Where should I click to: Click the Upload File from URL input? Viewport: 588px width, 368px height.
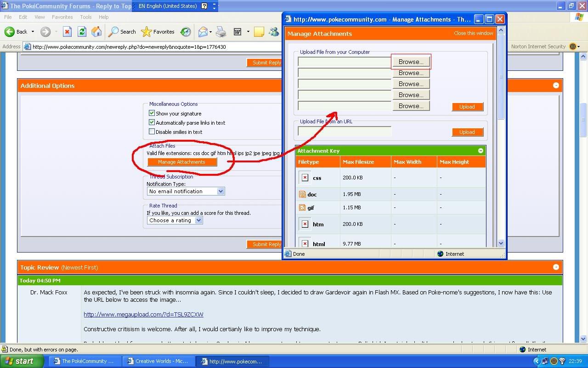pos(345,132)
